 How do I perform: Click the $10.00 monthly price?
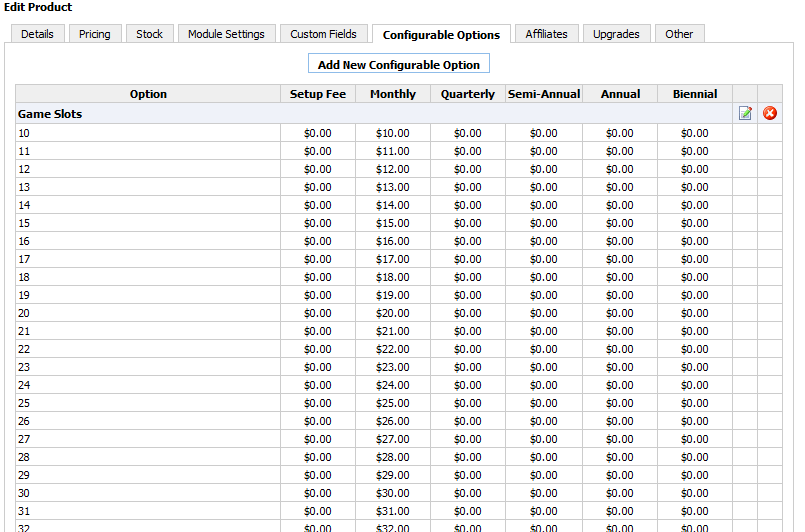click(393, 134)
